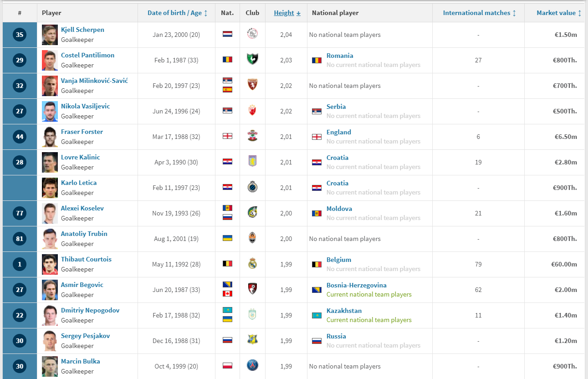
Task: Click the Real Madrid club crest
Action: click(252, 264)
